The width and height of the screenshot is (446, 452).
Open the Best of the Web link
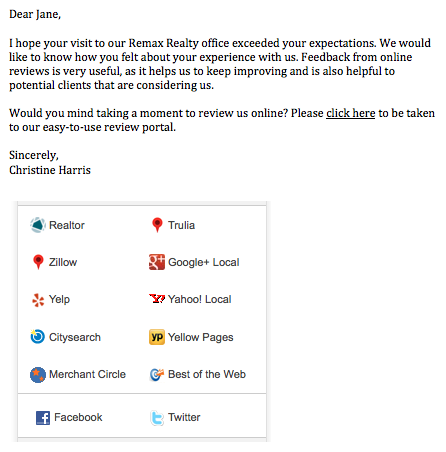click(x=207, y=374)
